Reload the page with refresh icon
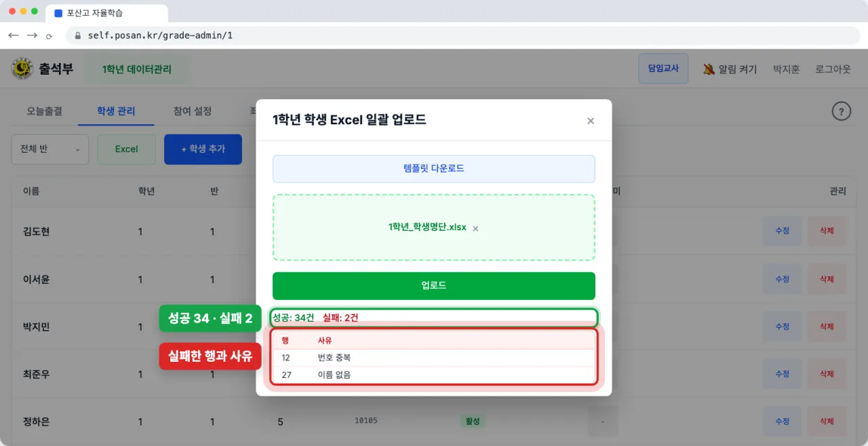 pos(50,36)
